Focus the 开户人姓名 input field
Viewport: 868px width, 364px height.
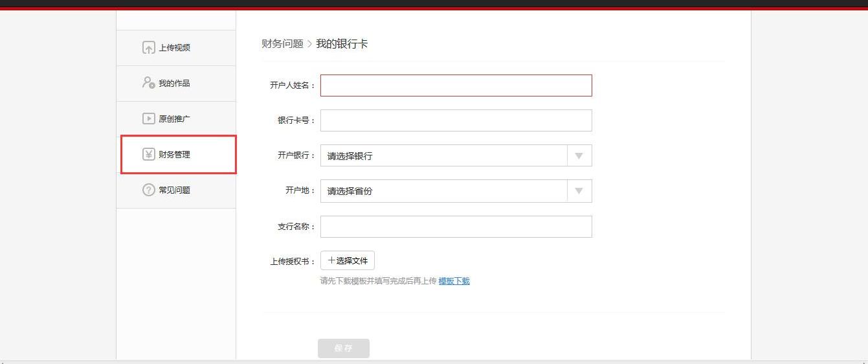tap(456, 85)
